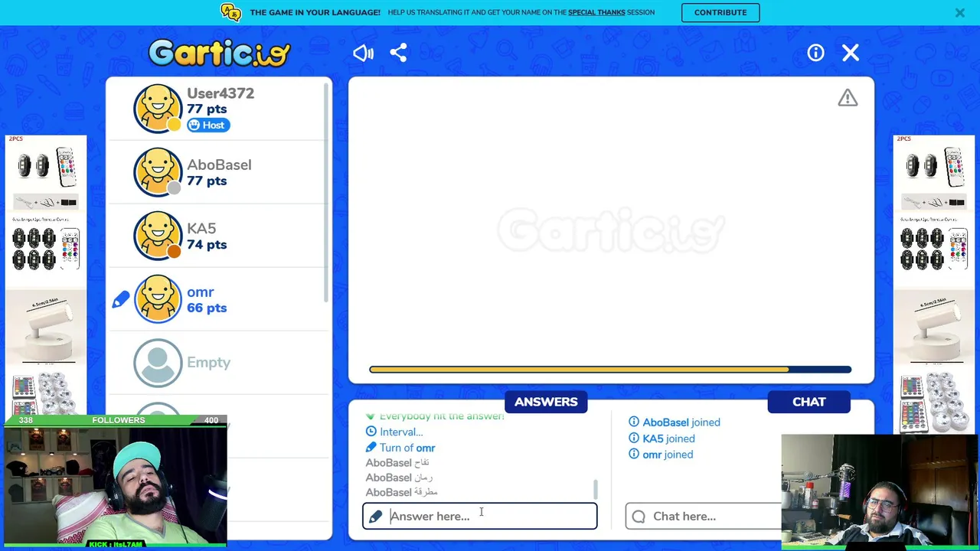Click the clock icon beside Interval
The width and height of the screenshot is (980, 551).
click(x=371, y=432)
